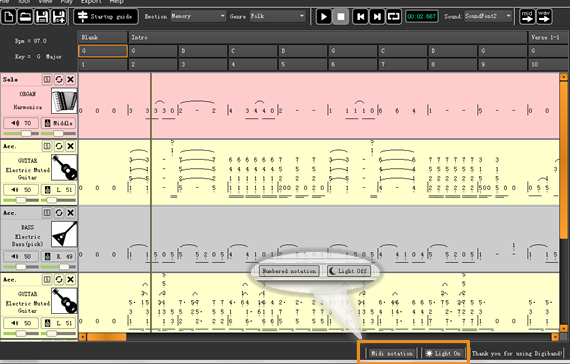
Task: Click the Key = G Major label
Action: point(38,57)
